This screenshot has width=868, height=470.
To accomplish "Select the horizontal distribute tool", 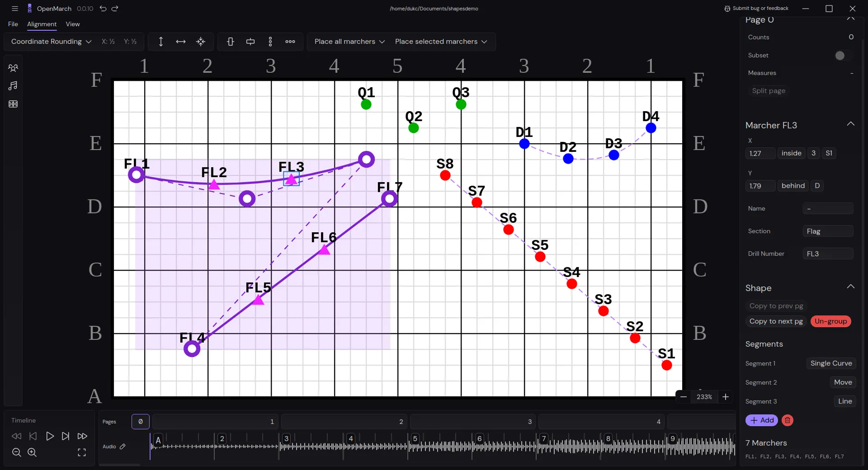I will (250, 42).
